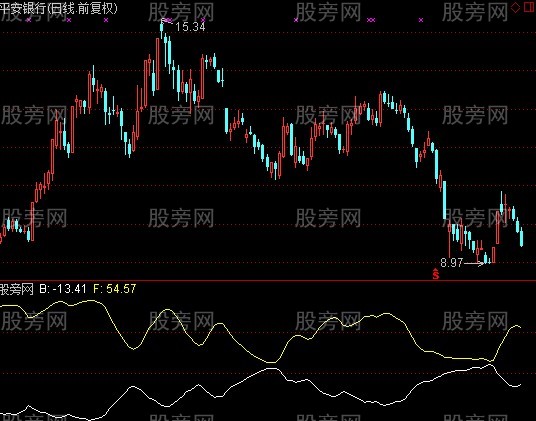Click the 15.34 high price label
This screenshot has height=421, width=536.
click(190, 27)
